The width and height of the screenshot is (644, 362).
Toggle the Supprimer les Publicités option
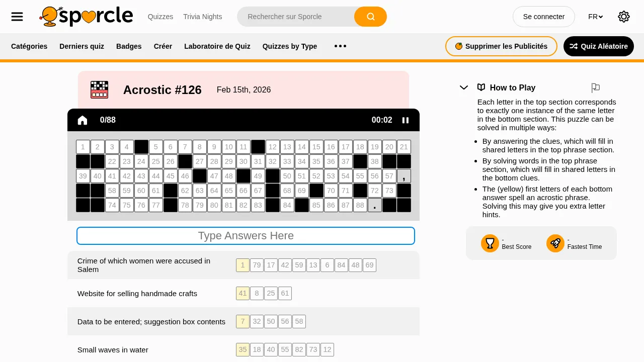[x=501, y=46]
